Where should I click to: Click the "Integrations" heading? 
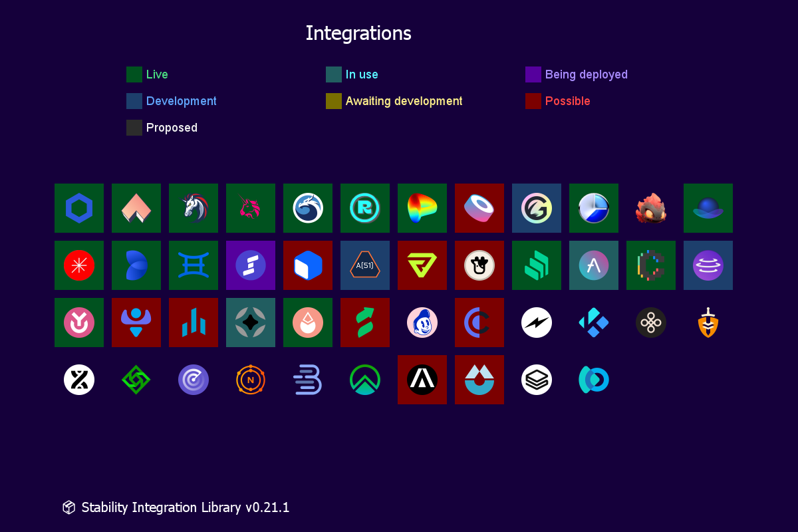(358, 33)
